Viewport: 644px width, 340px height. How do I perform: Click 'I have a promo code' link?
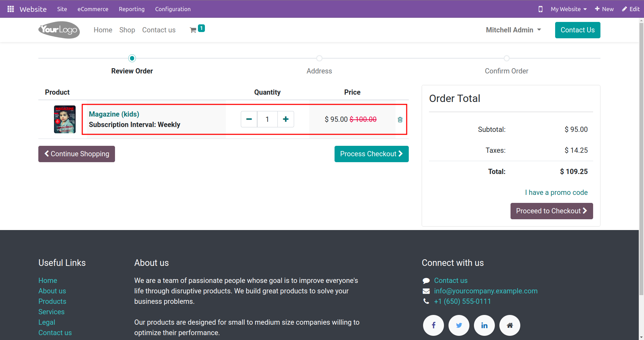tap(556, 192)
